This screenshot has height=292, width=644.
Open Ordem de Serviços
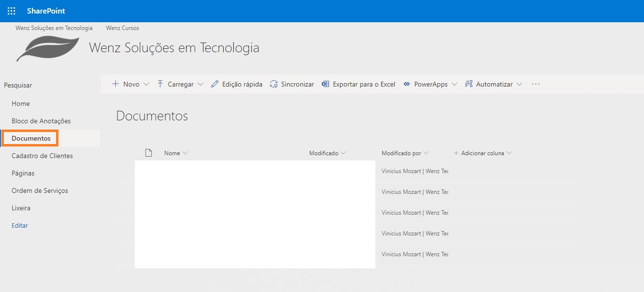pos(40,190)
